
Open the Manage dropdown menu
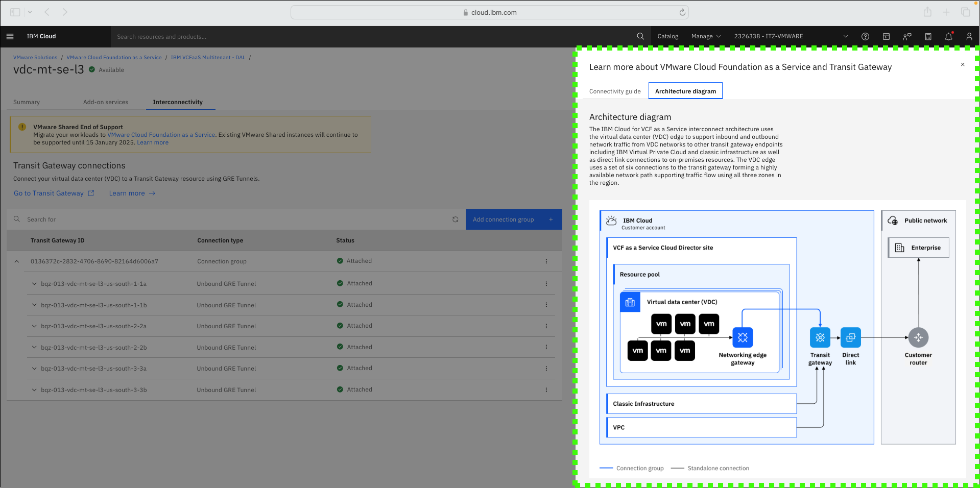[706, 36]
